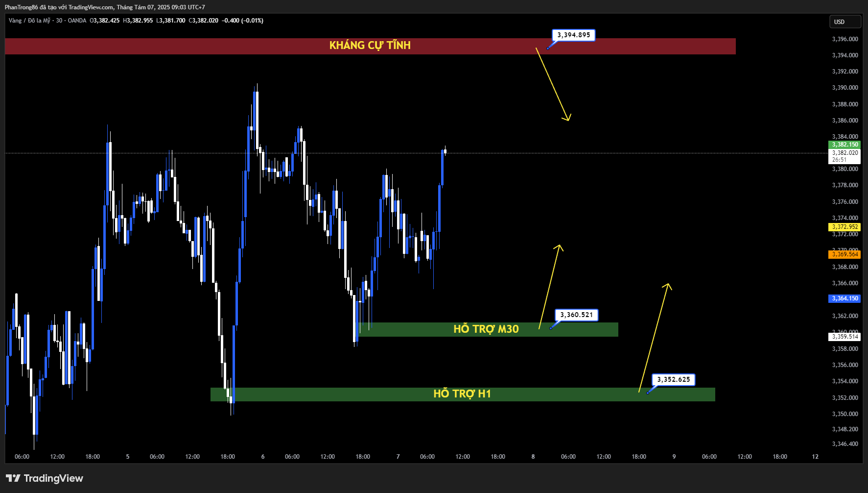Image resolution: width=868 pixels, height=493 pixels.
Task: Select the HỖ TRỢ M30 support zone
Action: tap(488, 329)
